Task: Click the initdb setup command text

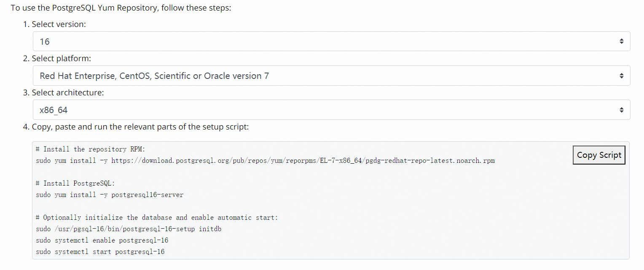Action: click(129, 229)
